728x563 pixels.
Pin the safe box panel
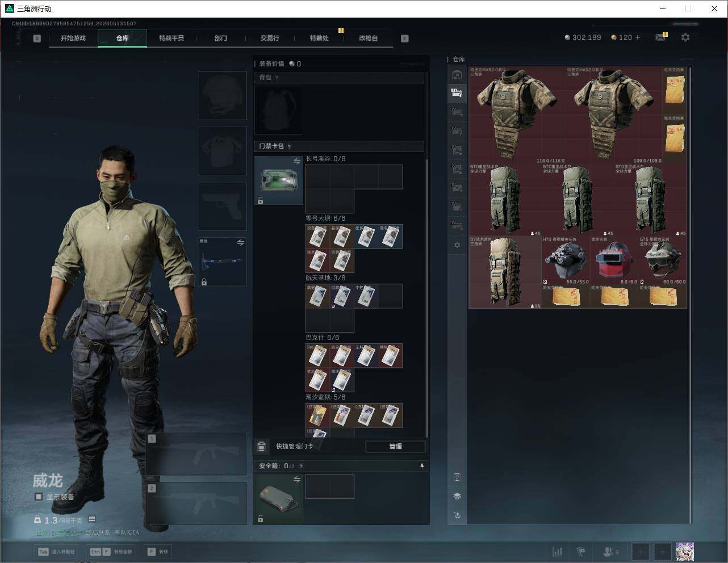[x=421, y=466]
